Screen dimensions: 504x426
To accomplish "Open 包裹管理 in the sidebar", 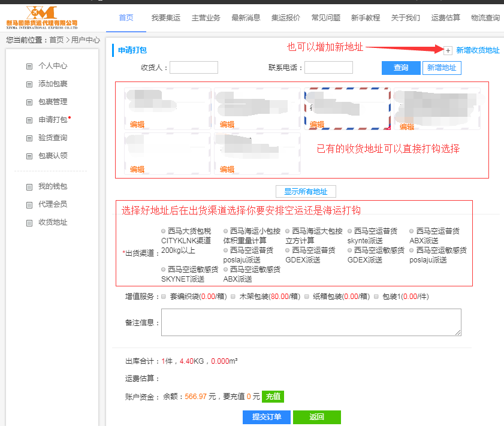I will tap(53, 102).
